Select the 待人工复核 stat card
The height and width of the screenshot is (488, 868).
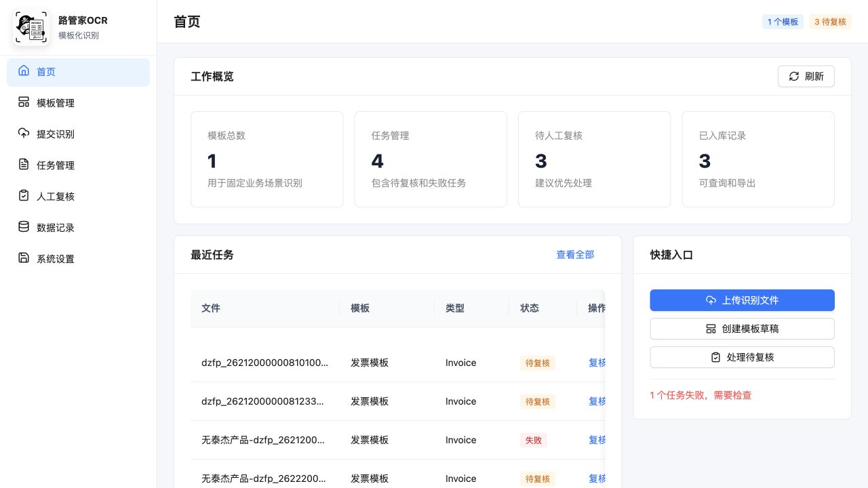[x=595, y=159]
